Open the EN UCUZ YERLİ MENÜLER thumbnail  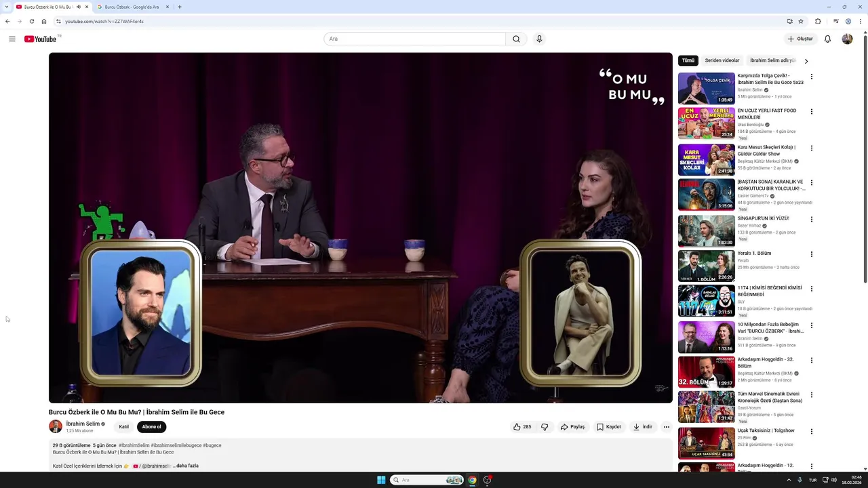(706, 123)
